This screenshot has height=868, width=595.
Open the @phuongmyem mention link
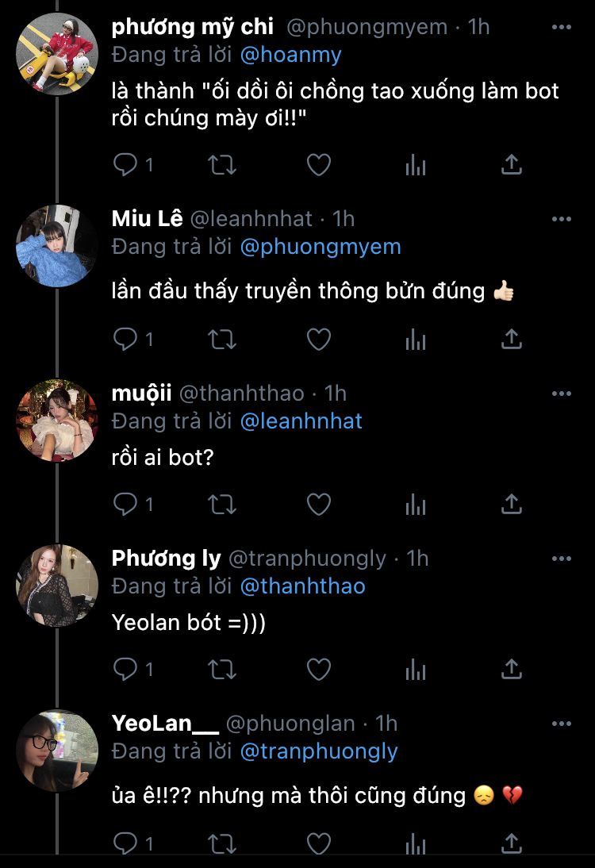[x=321, y=247]
